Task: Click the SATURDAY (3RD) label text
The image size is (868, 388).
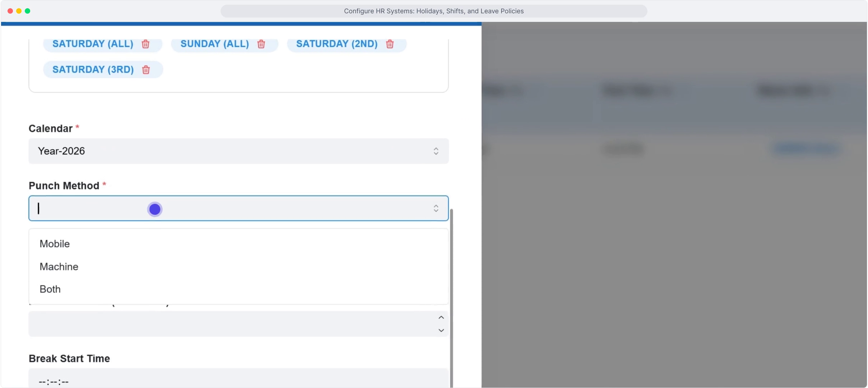Action: click(93, 70)
